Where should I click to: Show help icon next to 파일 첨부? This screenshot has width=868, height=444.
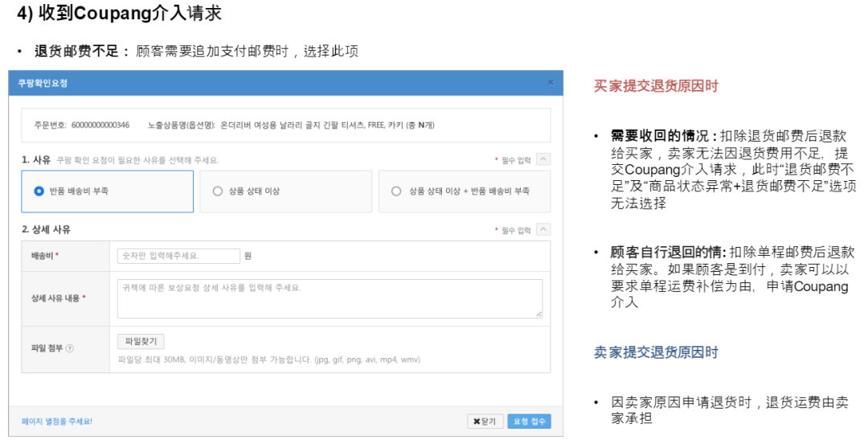pos(70,348)
